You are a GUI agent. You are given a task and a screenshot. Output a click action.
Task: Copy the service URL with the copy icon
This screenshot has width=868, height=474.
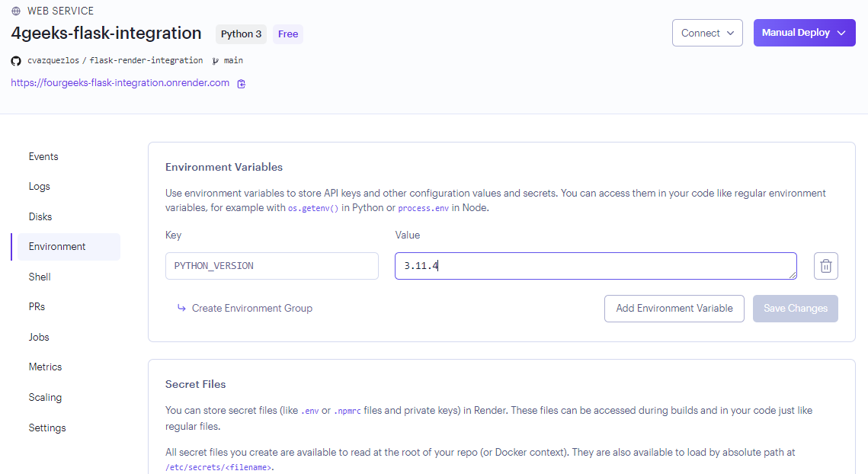click(242, 84)
